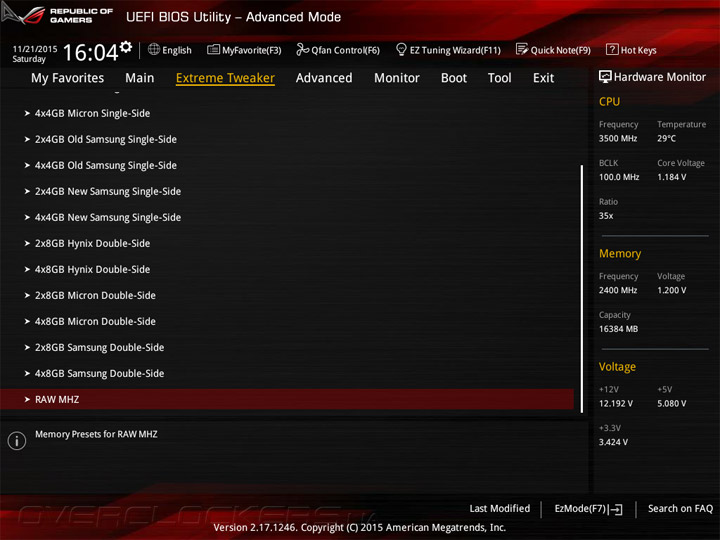Click the Hardware Monitor display icon
The width and height of the screenshot is (720, 540).
(605, 77)
